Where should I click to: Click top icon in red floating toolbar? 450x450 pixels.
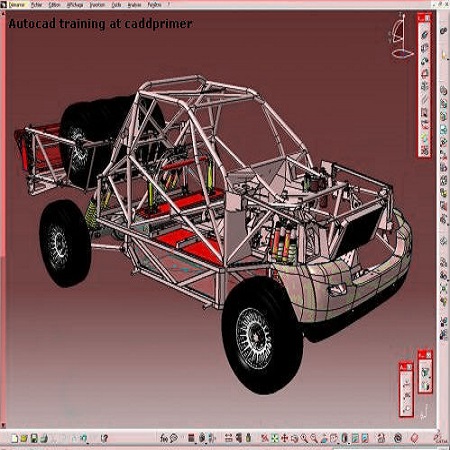click(424, 34)
